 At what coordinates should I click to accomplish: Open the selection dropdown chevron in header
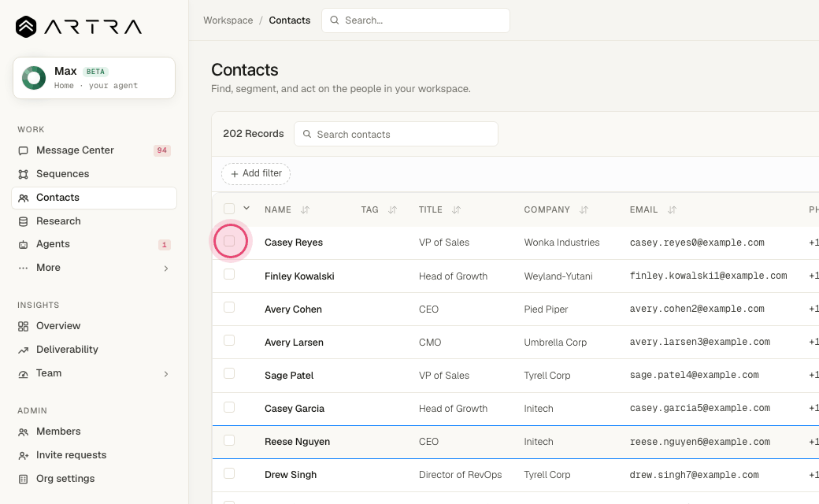pyautogui.click(x=246, y=208)
